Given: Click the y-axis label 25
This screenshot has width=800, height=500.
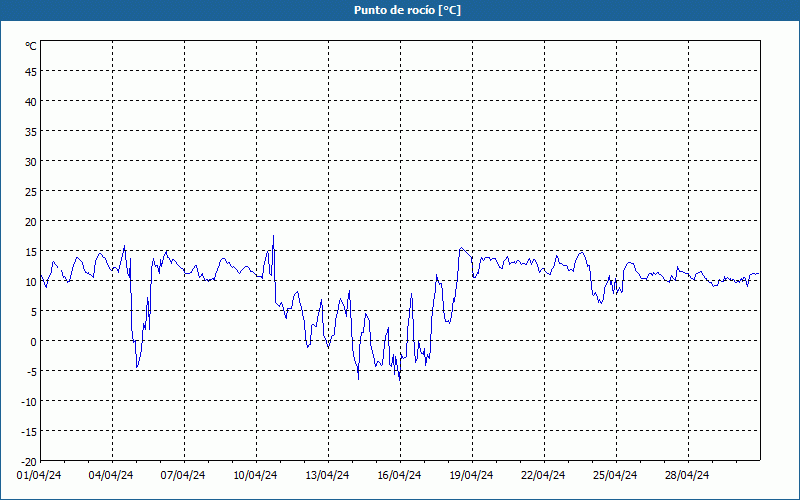Looking at the screenshot, I should (x=31, y=192).
